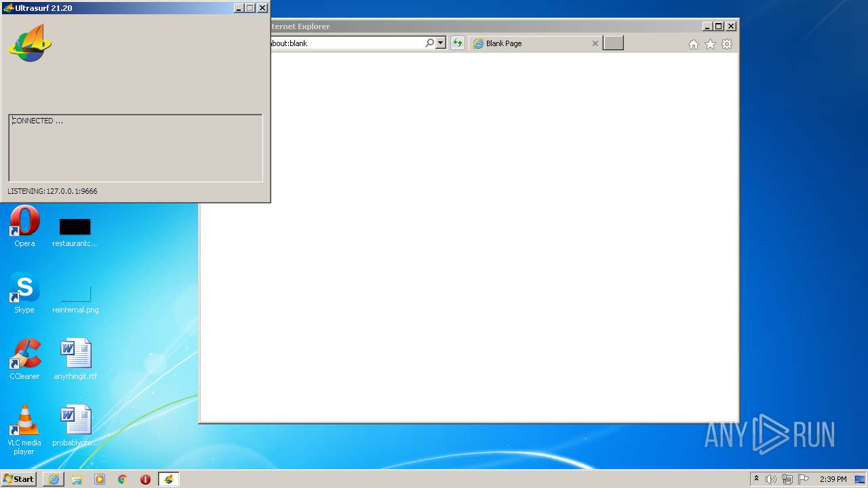Click the Internet Explorer address bar
868x488 pixels.
[x=346, y=43]
